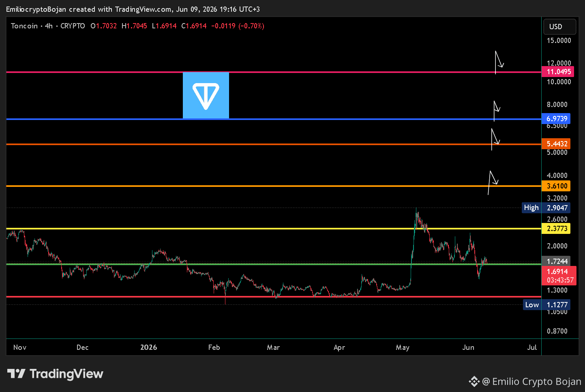This screenshot has width=585, height=392.
Task: Click the open price O1.7032 value
Action: (104, 26)
